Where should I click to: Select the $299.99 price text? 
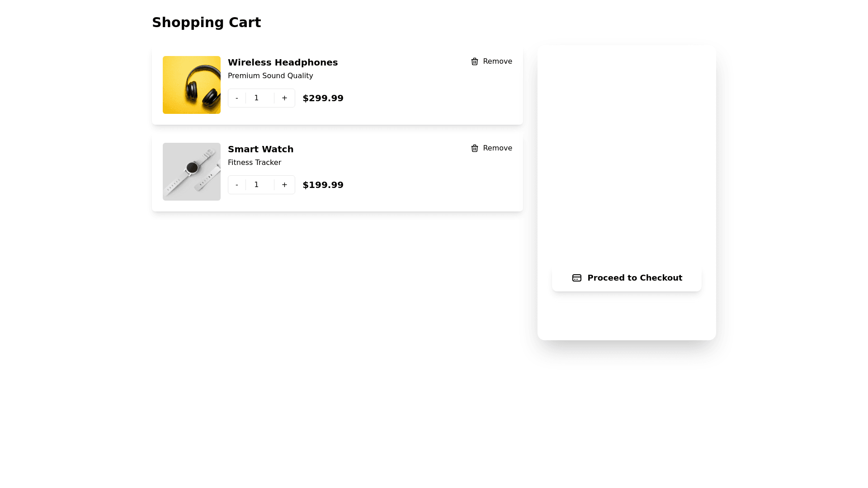(323, 98)
